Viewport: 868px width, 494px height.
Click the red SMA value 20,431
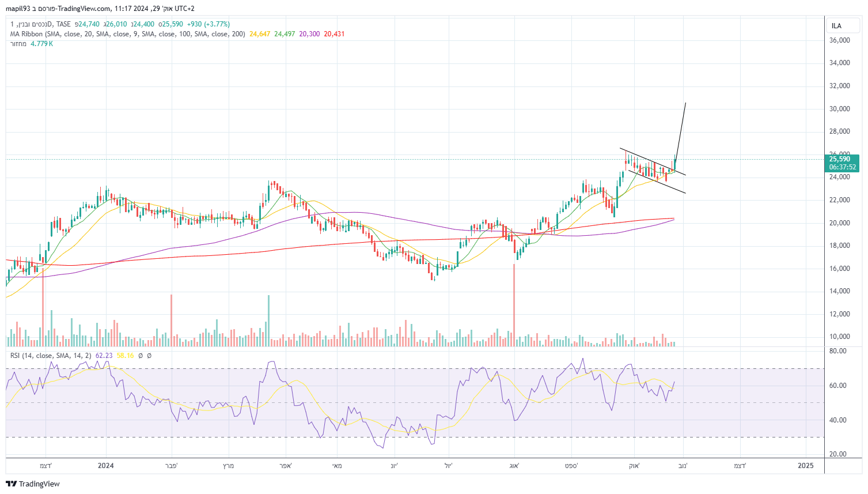334,34
